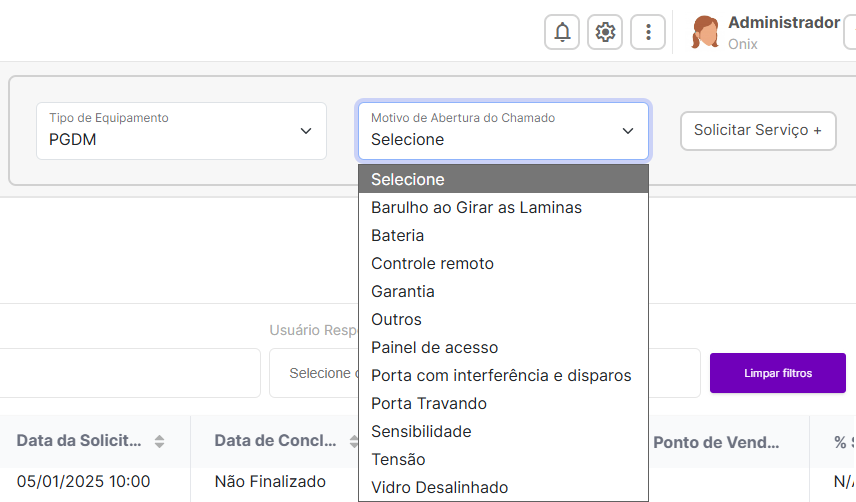Screen dimensions: 856x502
Task: Click the Administrador profile name
Action: pos(784,23)
